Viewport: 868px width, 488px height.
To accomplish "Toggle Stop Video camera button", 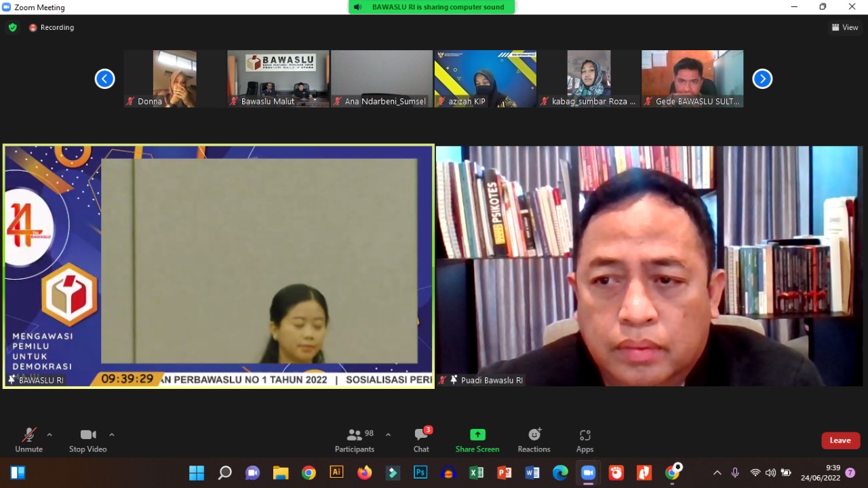I will tap(87, 440).
